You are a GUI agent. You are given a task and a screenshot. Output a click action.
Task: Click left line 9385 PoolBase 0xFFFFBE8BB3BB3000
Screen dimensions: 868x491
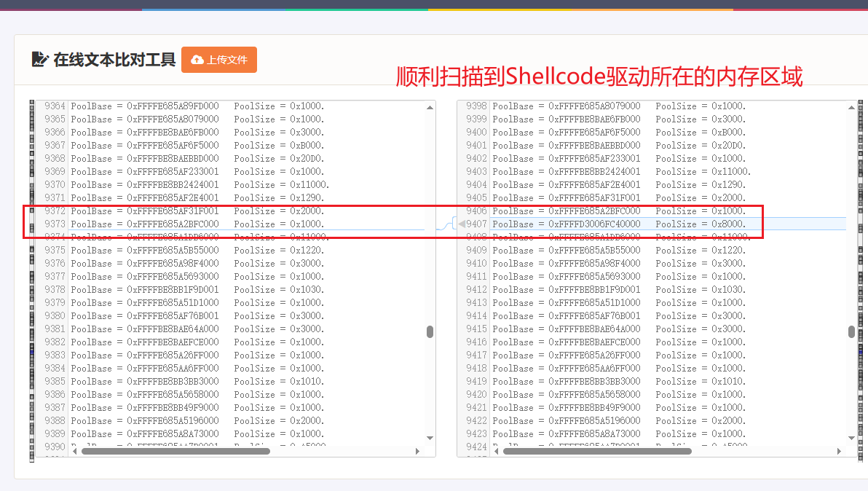[x=145, y=382]
